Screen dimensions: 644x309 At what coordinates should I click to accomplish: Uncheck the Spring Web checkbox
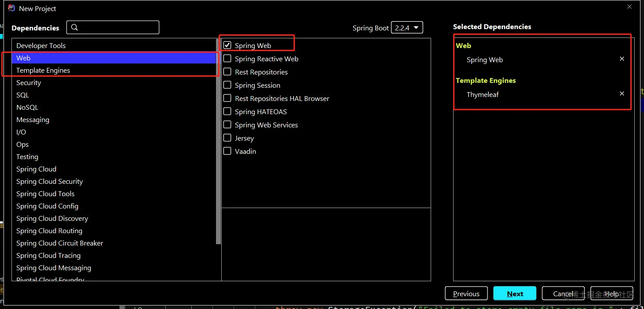tap(227, 45)
